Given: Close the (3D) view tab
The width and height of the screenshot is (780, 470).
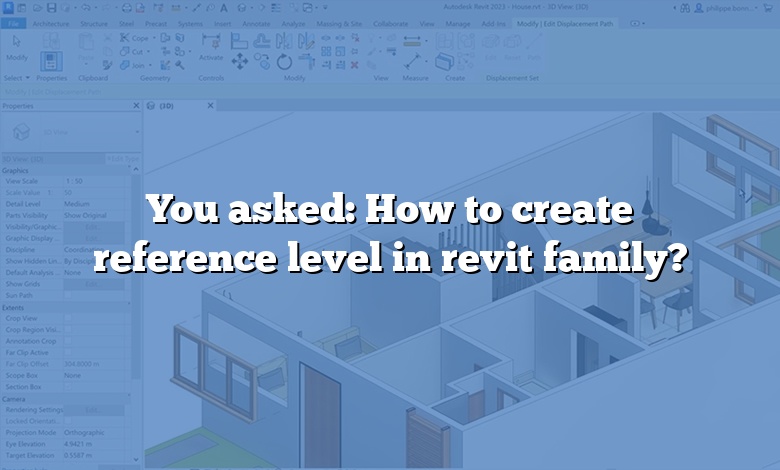Looking at the screenshot, I should point(210,105).
